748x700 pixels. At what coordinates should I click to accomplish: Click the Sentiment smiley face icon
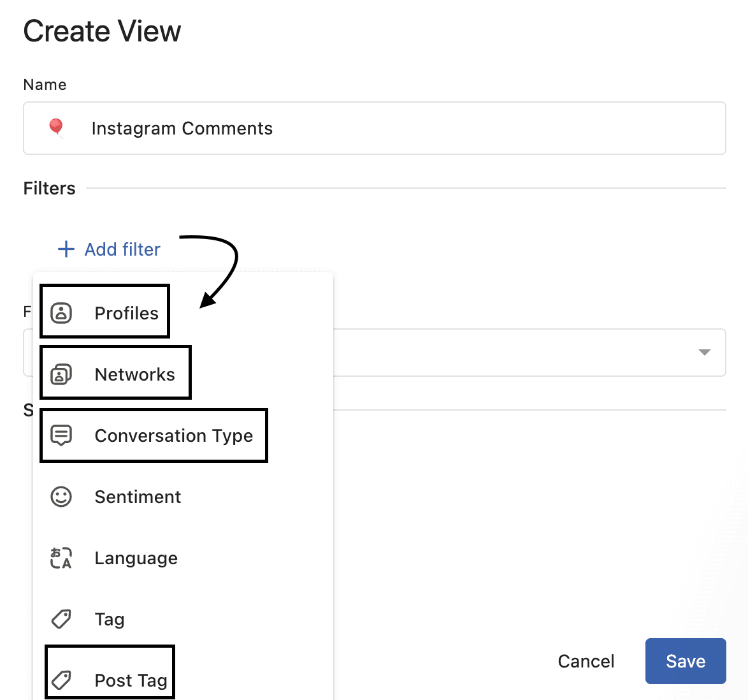click(x=61, y=497)
